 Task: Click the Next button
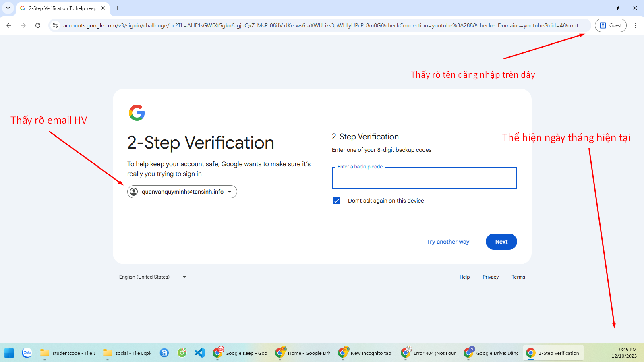click(x=501, y=242)
